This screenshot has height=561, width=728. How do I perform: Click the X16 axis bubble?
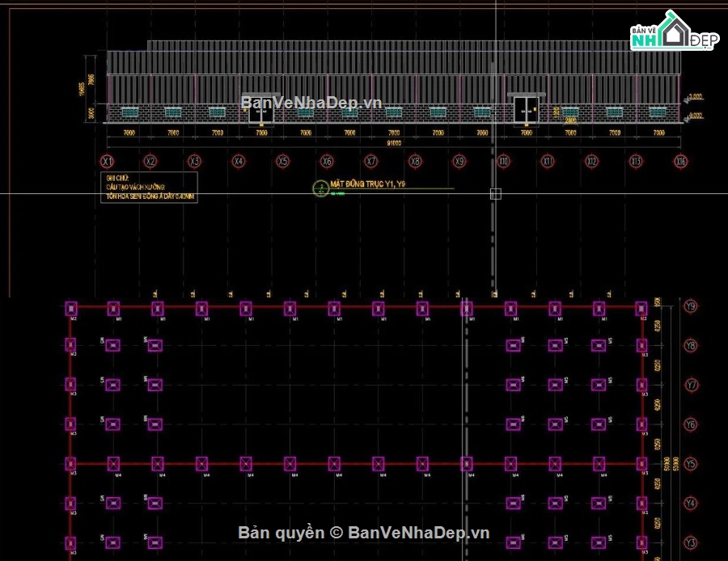(680, 162)
